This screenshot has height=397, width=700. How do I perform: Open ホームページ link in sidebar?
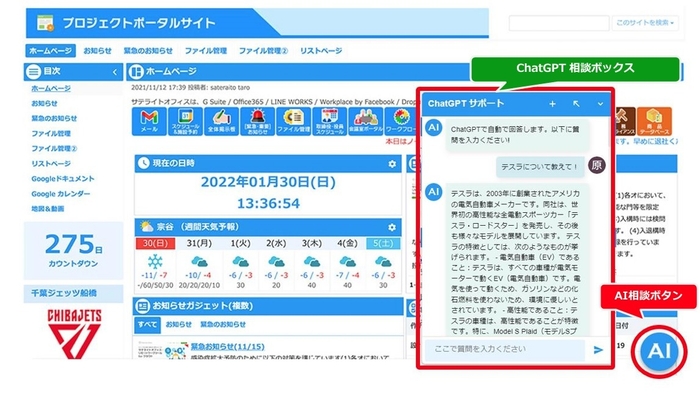pos(51,88)
